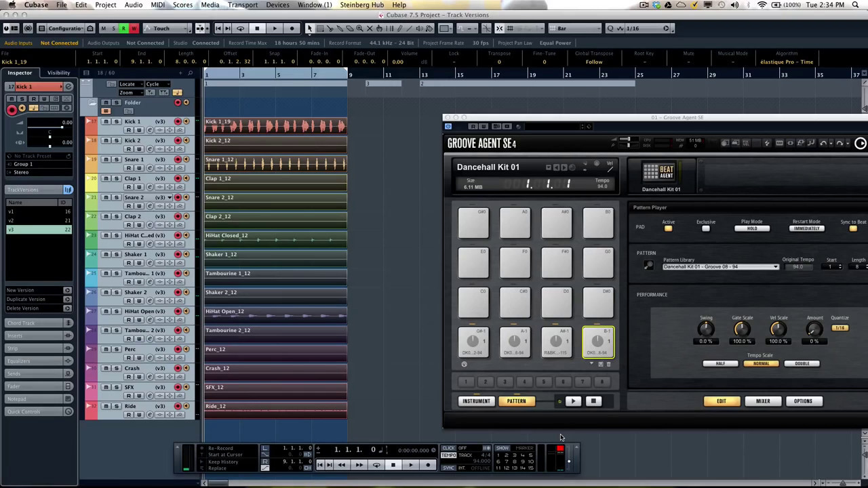This screenshot has width=868, height=488.
Task: Mute the Kick 1 track
Action: click(105, 121)
